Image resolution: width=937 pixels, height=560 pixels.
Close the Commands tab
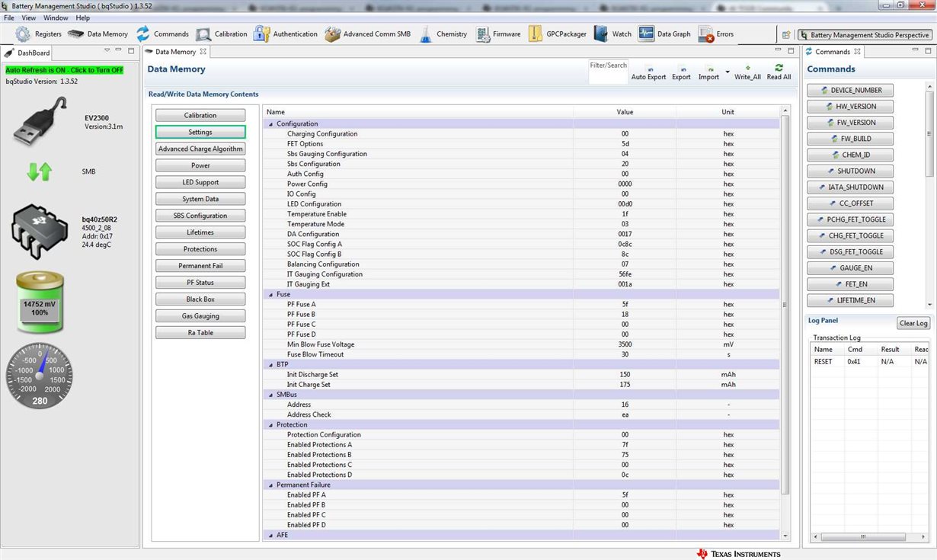coord(857,52)
